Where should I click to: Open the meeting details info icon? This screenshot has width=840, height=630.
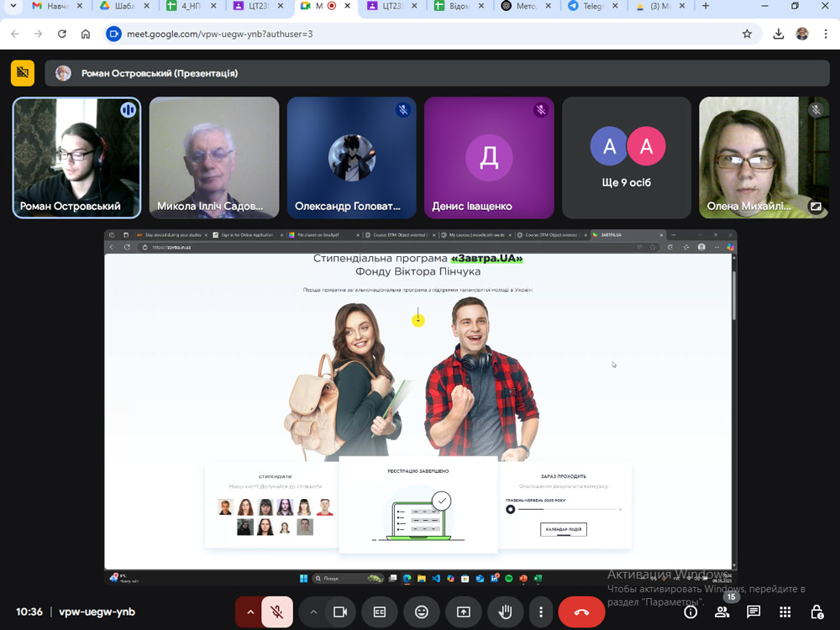[x=690, y=612]
